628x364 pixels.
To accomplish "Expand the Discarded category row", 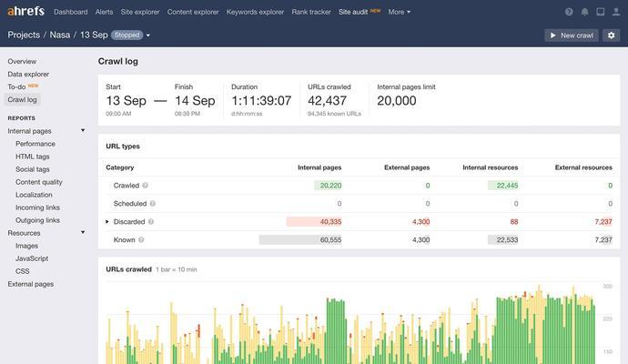I will point(107,222).
